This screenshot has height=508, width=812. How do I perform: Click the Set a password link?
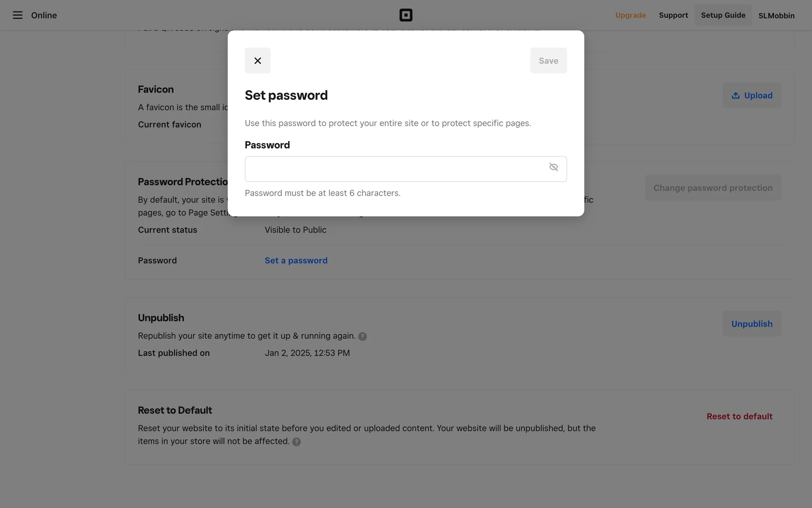pos(296,261)
